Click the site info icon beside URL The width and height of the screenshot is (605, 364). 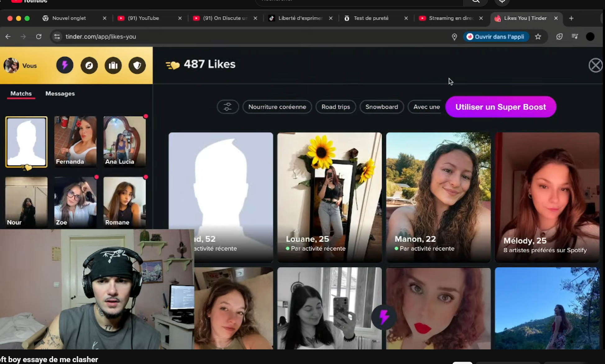(x=57, y=37)
